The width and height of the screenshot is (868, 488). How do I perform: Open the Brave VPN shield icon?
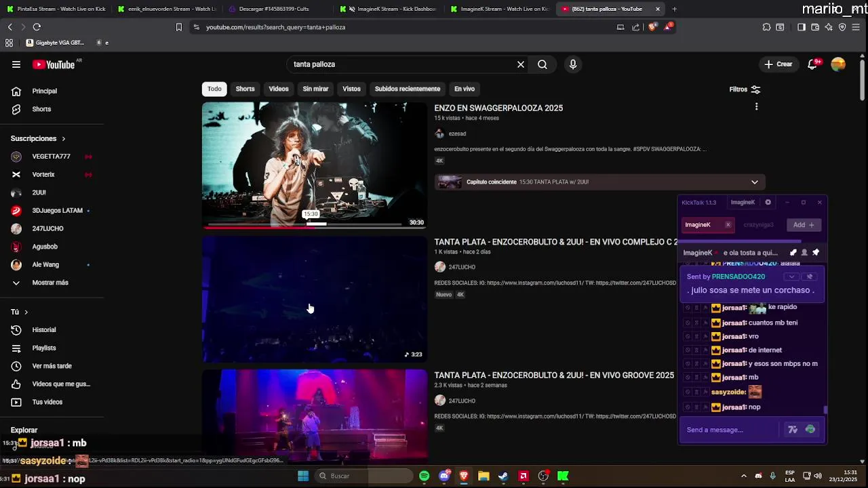point(842,27)
